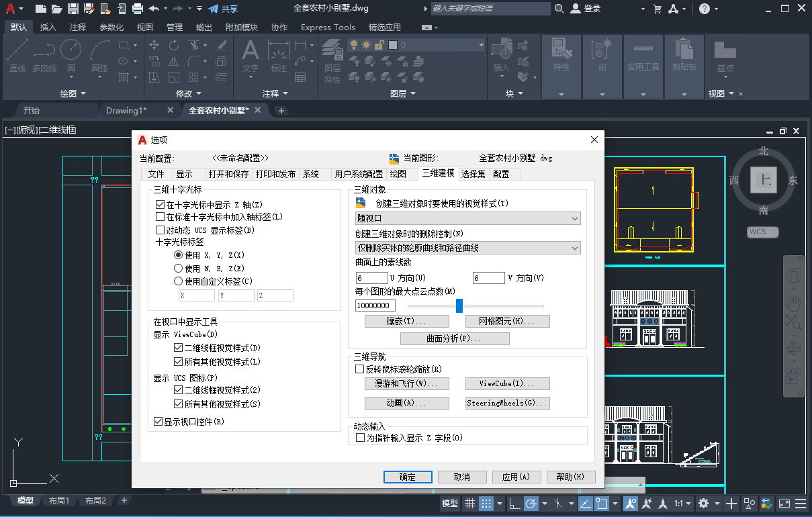Open the 选择集 tab
Screen dimensions: 812x517
click(473, 174)
